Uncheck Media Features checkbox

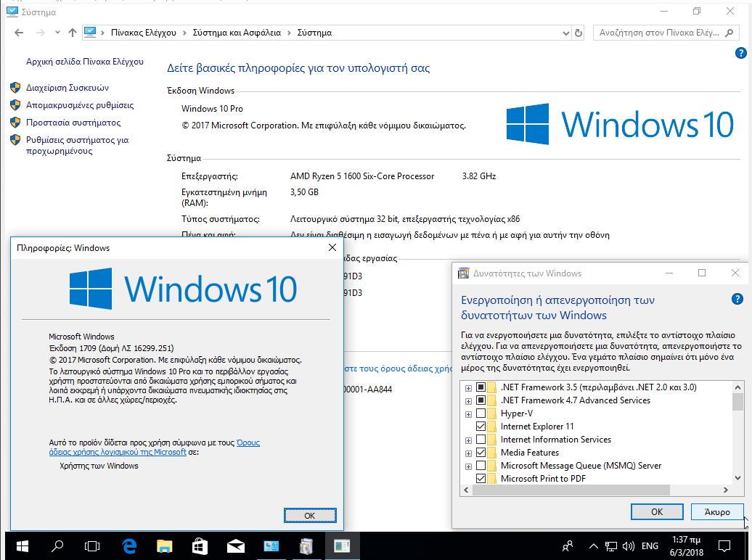pyautogui.click(x=481, y=452)
